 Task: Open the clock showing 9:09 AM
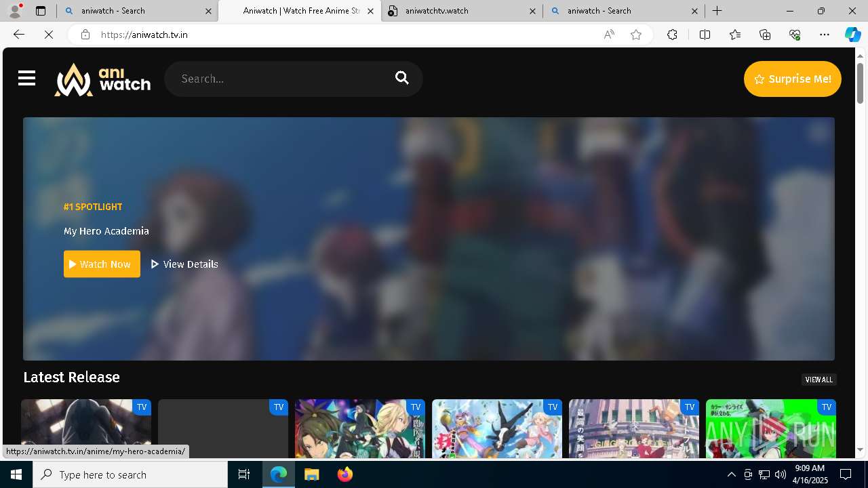810,474
